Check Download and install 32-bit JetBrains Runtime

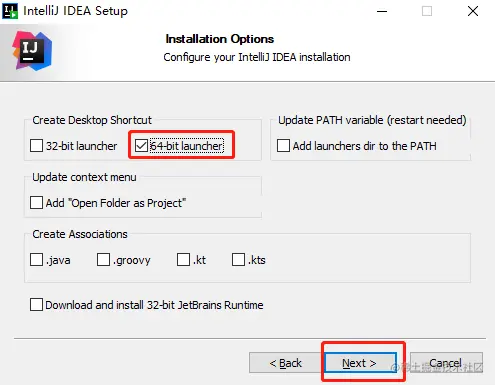pos(36,305)
